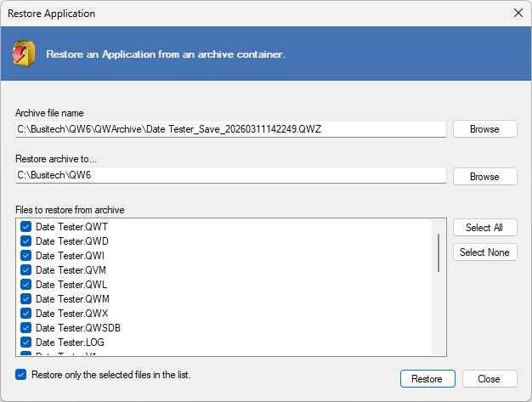Toggle Date Tester.QWI checkbox

click(x=25, y=256)
